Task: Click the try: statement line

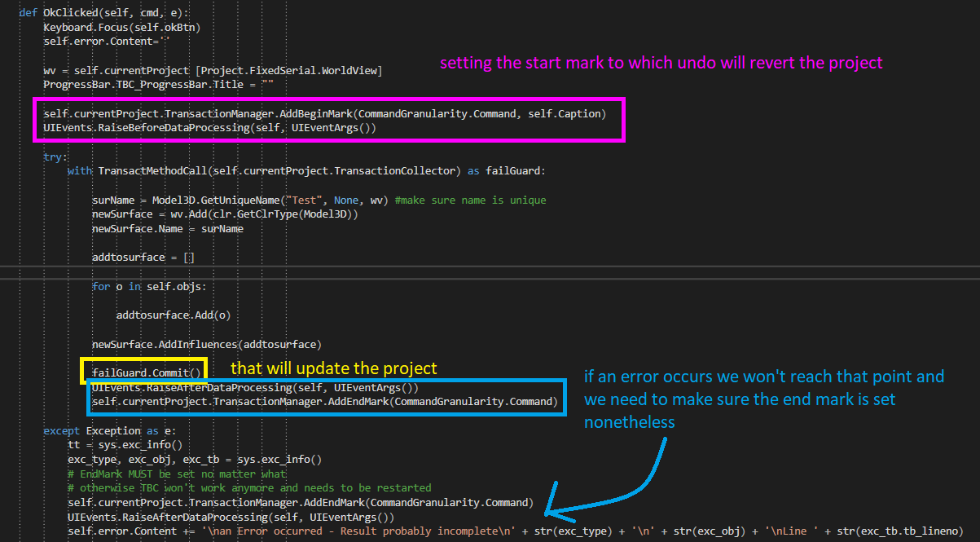Action: pos(53,156)
